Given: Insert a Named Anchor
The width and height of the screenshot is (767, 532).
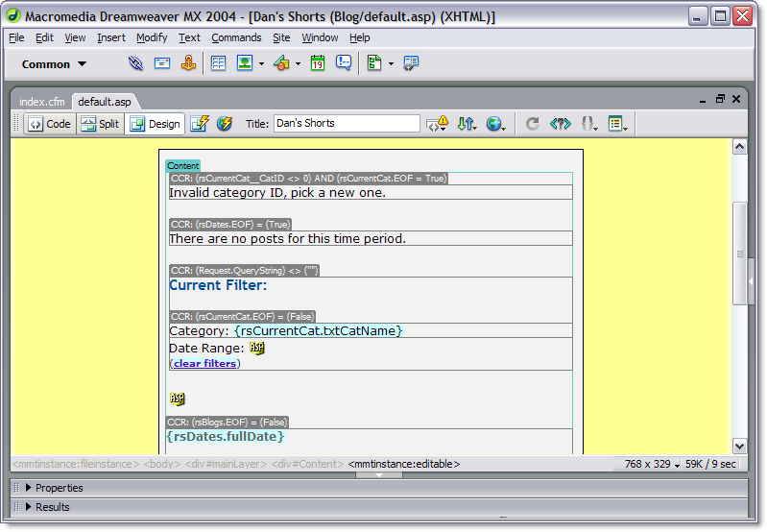Looking at the screenshot, I should [188, 63].
